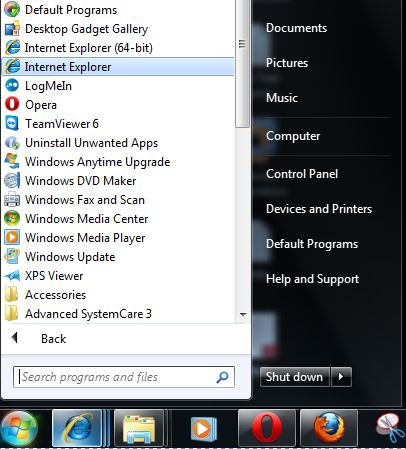Open Default Programs in the right pane

(312, 244)
